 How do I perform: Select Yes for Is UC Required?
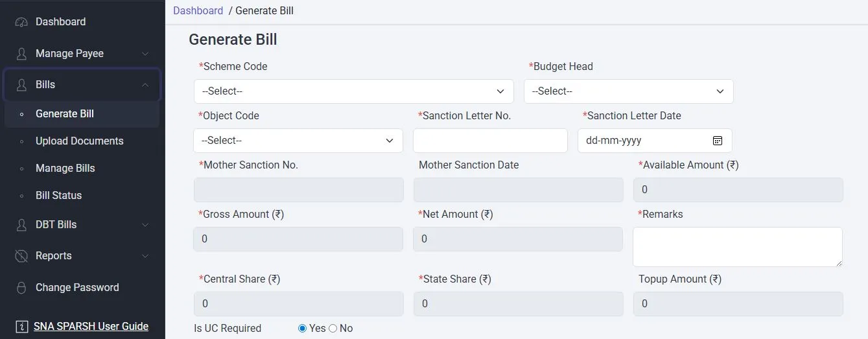[302, 329]
